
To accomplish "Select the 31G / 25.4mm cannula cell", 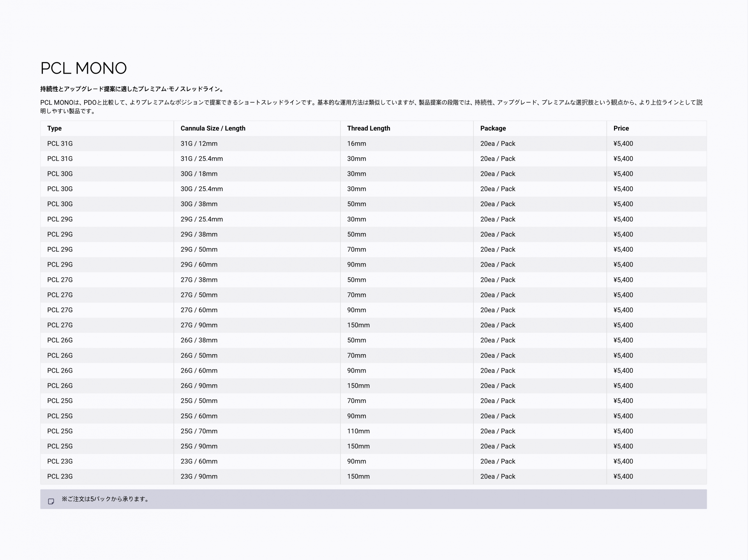I will [x=257, y=159].
